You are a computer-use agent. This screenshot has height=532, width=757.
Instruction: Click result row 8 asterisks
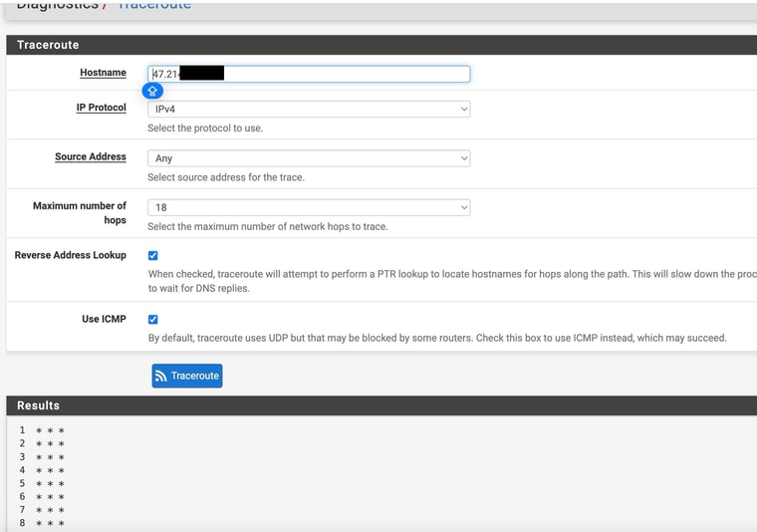[50, 523]
